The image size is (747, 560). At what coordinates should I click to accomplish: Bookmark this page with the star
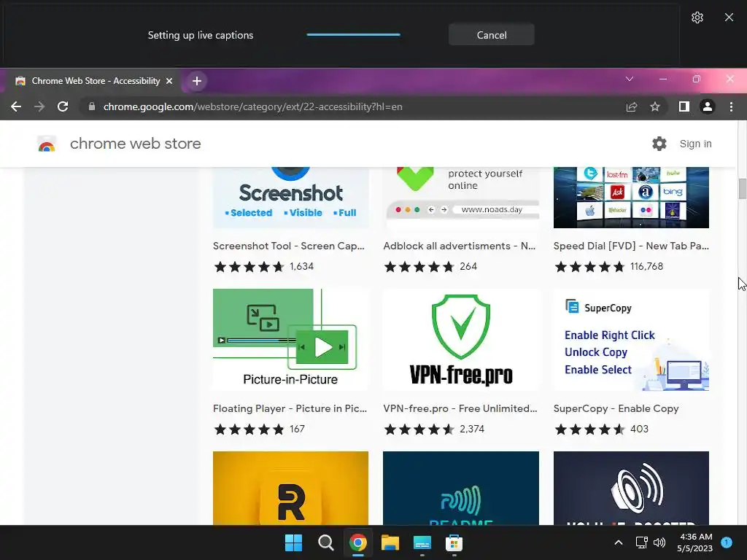tap(655, 106)
